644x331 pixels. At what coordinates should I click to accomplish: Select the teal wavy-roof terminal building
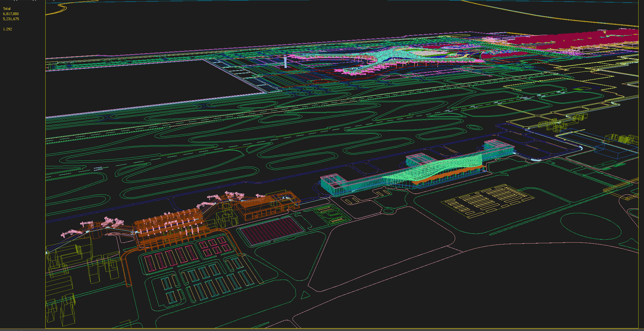[418, 168]
